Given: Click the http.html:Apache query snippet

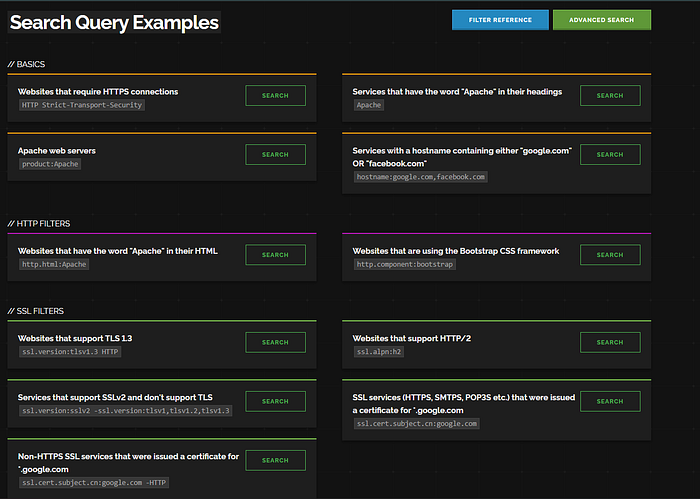Looking at the screenshot, I should pyautogui.click(x=55, y=264).
